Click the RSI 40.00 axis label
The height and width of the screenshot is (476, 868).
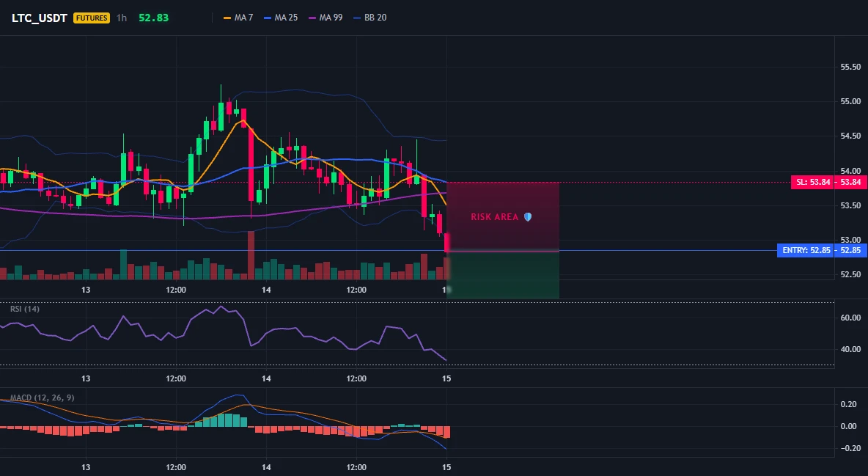click(x=850, y=350)
